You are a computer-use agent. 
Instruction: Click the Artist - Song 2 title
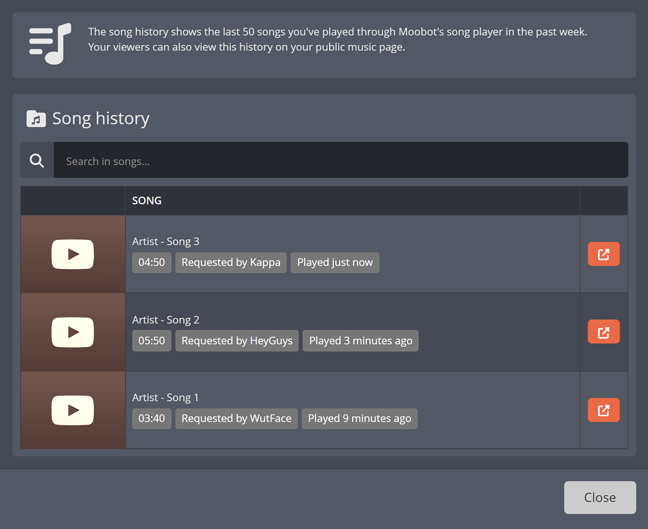tap(166, 320)
